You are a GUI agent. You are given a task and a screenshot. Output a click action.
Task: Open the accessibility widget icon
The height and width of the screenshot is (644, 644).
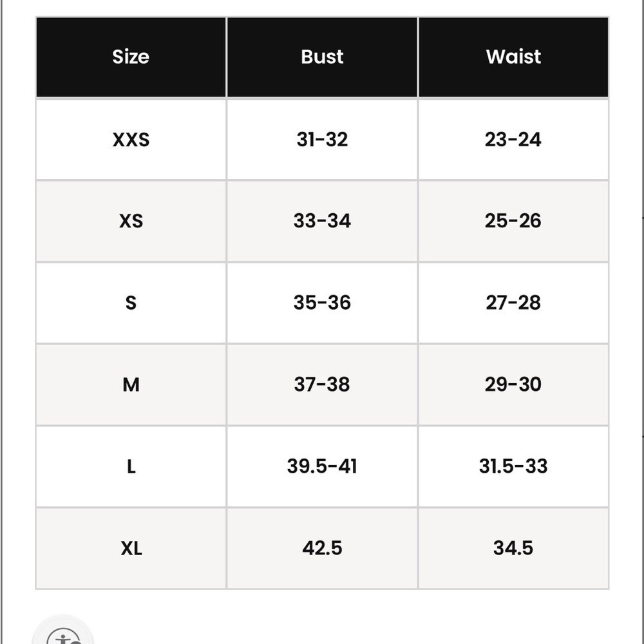pos(63,633)
